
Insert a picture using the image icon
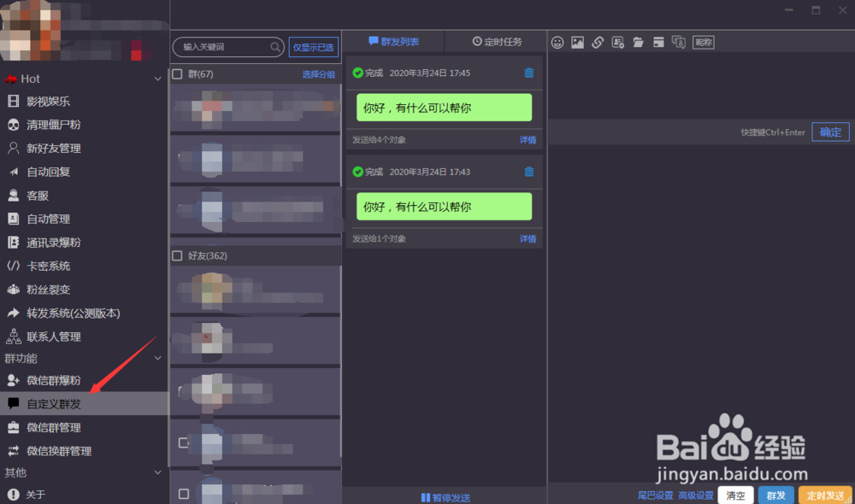(x=577, y=43)
